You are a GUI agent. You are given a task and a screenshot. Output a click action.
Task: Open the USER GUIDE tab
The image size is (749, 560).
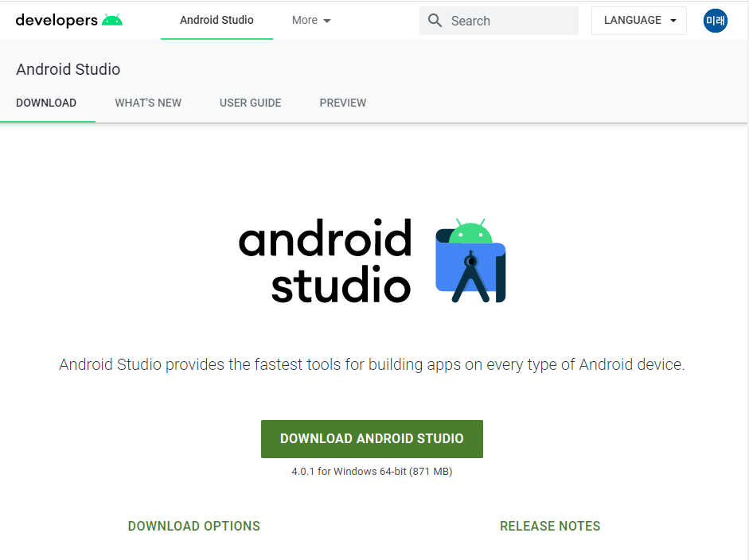point(250,103)
